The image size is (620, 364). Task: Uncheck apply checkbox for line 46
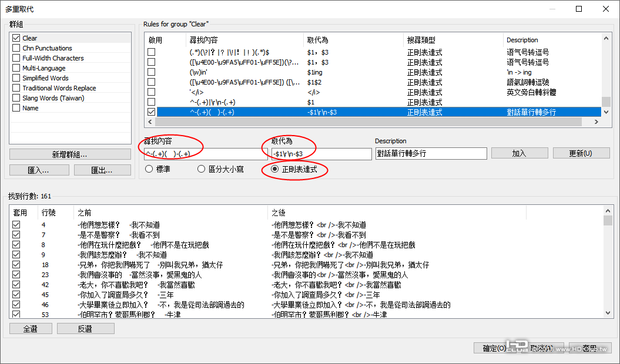click(x=16, y=304)
